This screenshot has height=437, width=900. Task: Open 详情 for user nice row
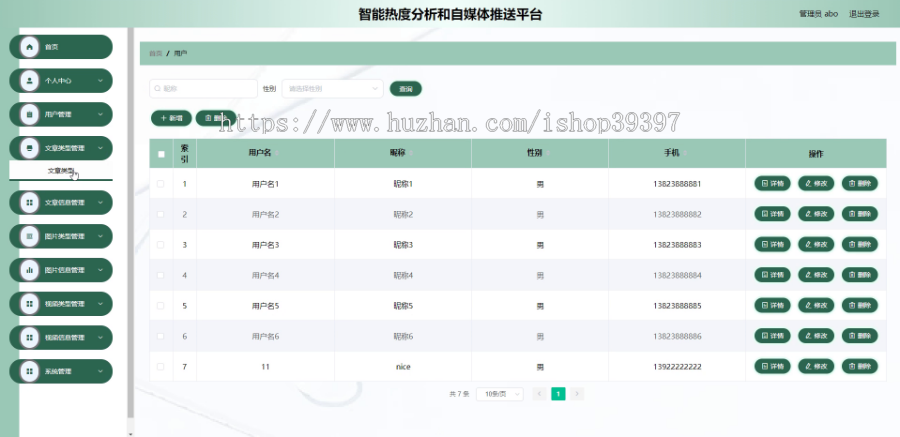click(x=772, y=366)
